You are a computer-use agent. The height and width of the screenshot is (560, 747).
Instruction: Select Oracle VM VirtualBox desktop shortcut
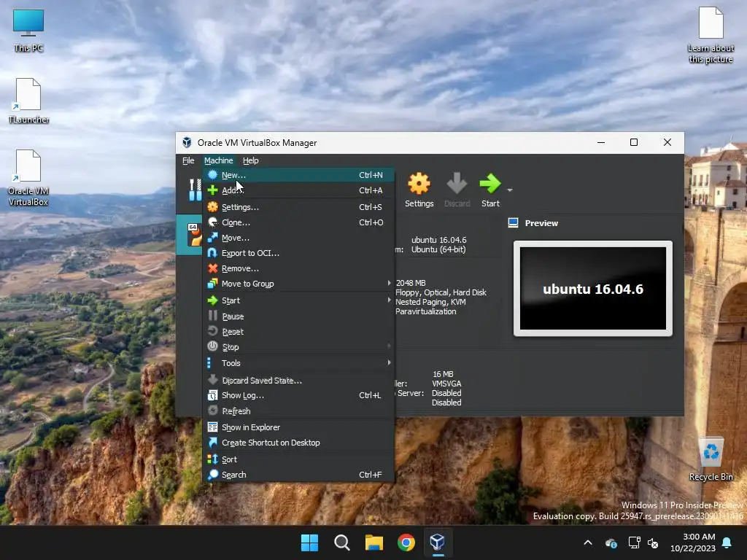[x=28, y=178]
